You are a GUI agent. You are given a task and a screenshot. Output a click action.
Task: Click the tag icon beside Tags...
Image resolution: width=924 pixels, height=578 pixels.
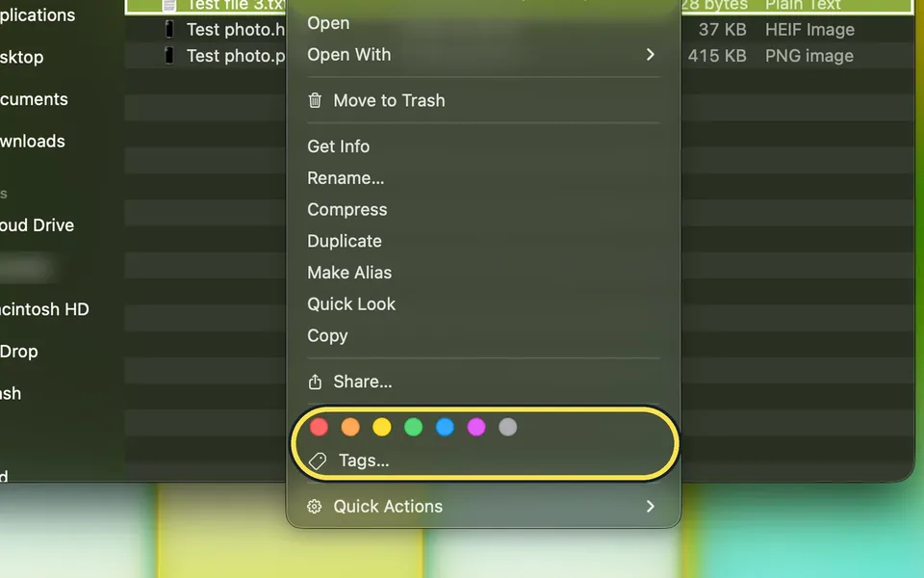[x=318, y=460]
